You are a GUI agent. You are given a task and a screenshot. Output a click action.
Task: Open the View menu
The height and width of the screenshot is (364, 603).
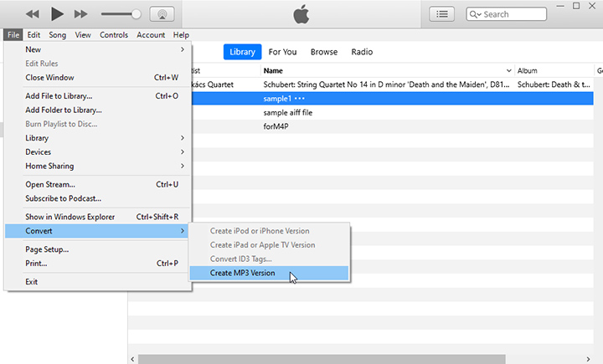83,35
